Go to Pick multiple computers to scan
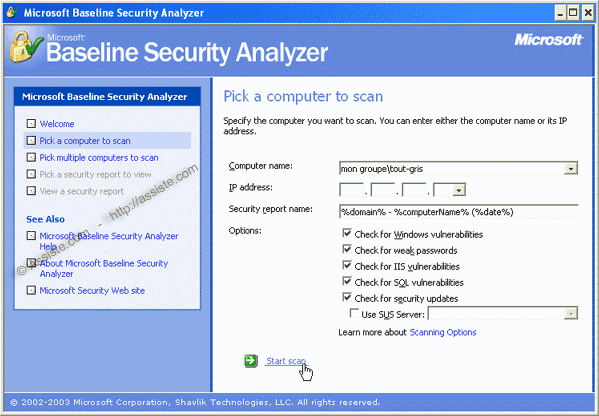 point(99,158)
